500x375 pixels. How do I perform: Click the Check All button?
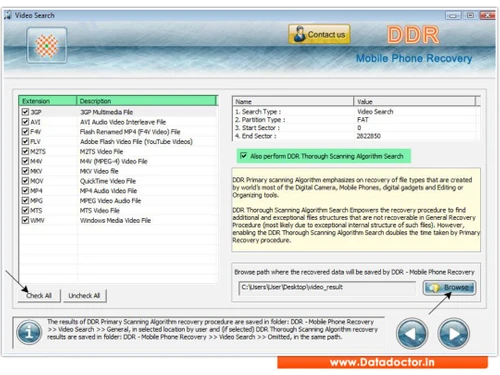pyautogui.click(x=39, y=296)
